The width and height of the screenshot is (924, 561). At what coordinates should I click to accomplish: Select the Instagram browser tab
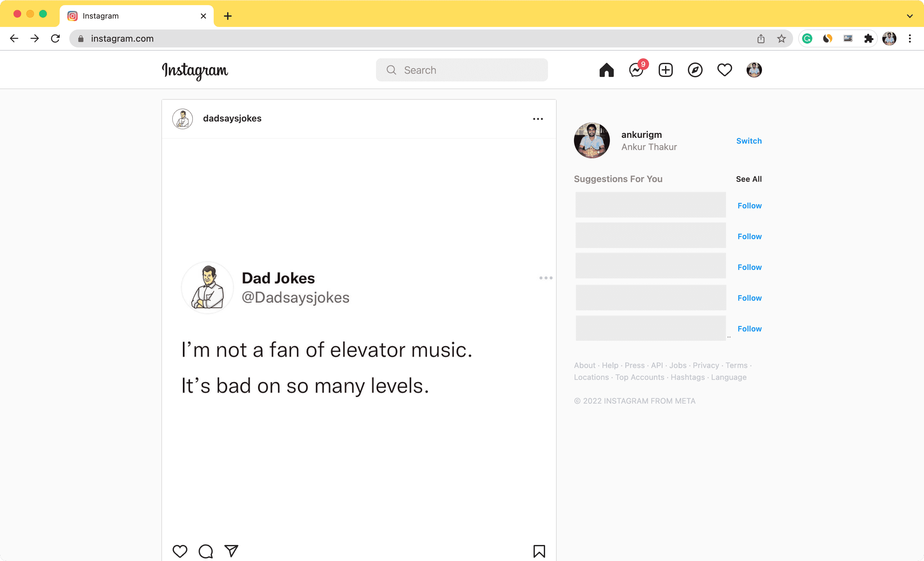tap(136, 16)
